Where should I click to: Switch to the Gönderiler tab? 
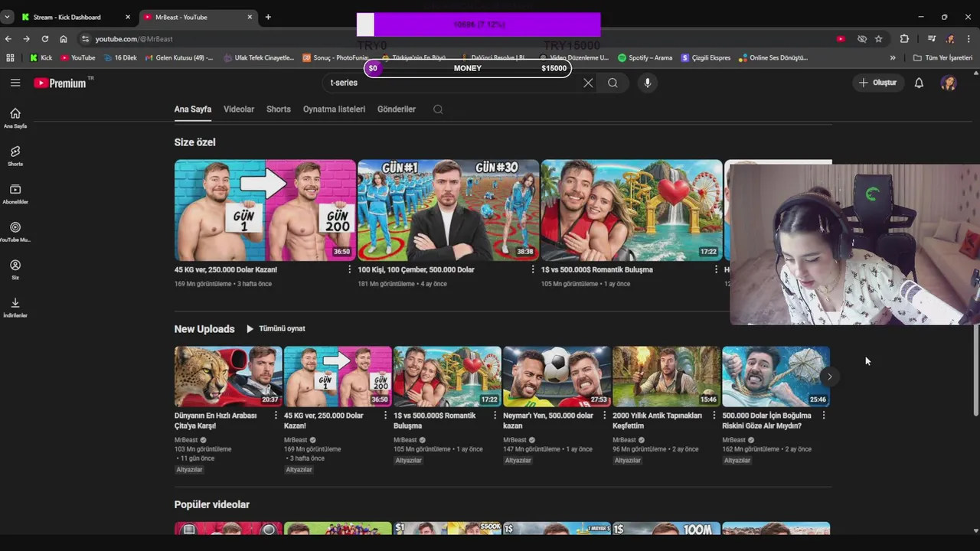point(397,109)
